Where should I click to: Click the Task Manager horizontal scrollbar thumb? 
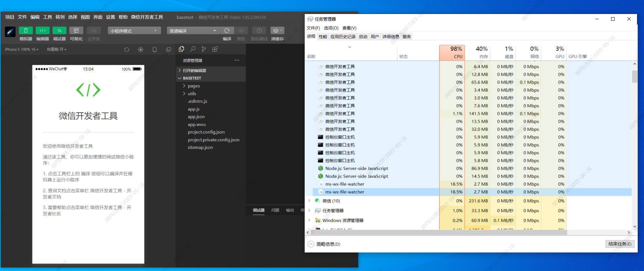(438, 233)
